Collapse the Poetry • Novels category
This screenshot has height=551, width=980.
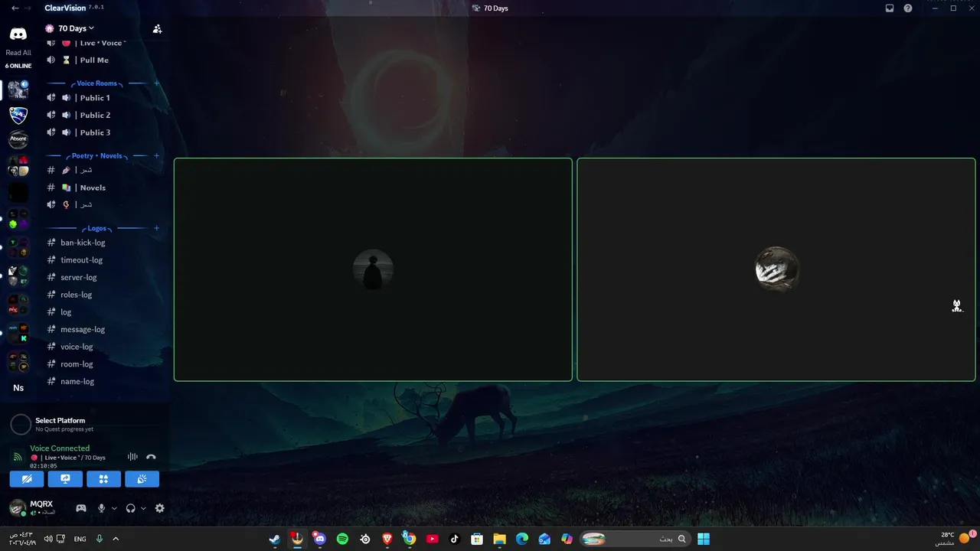pyautogui.click(x=96, y=155)
